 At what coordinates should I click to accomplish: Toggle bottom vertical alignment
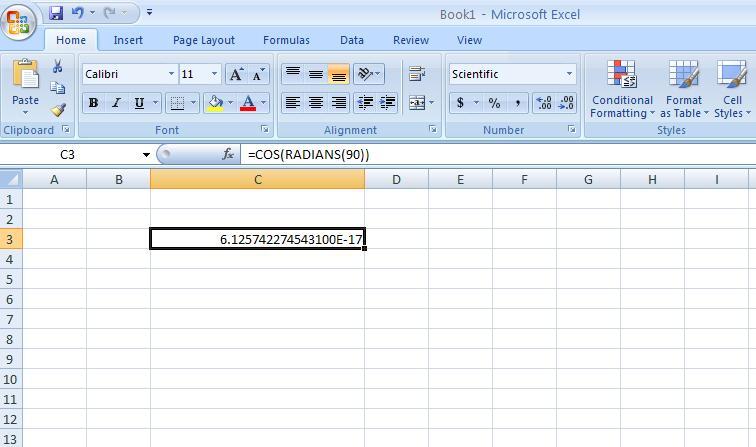coord(338,74)
